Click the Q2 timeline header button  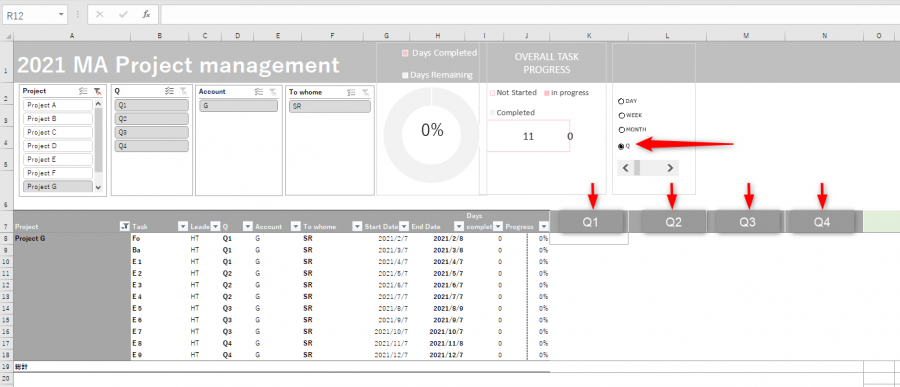pyautogui.click(x=673, y=222)
